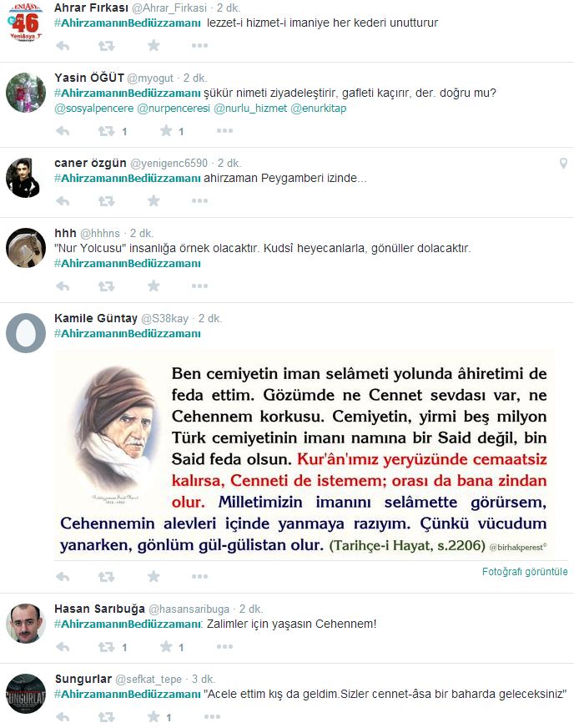Viewport: 574px width, 728px height.
Task: Retweet Kamile Güntay's photo tweet
Action: [106, 576]
